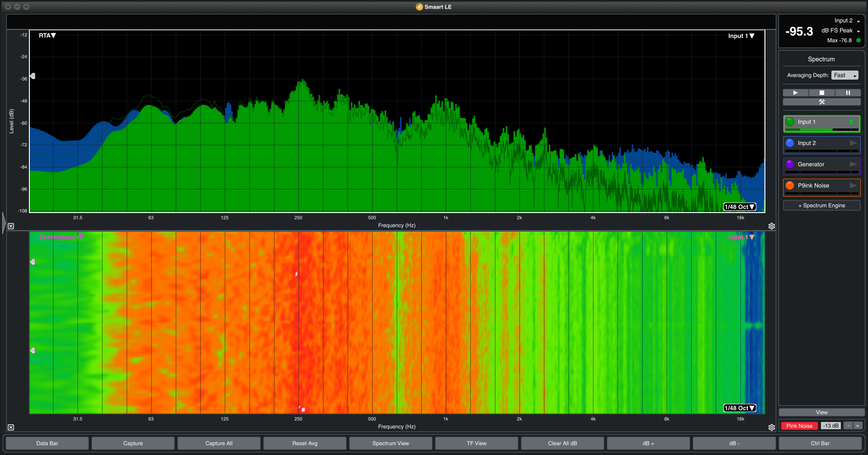Click the upper Spectrograph range marker
Viewport: 868px width, 455px height.
(33, 262)
